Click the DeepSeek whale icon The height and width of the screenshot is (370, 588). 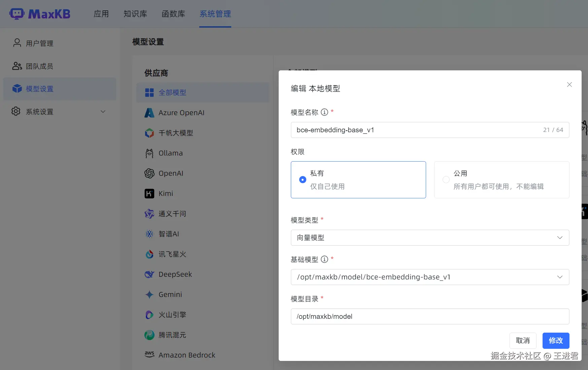coord(149,274)
